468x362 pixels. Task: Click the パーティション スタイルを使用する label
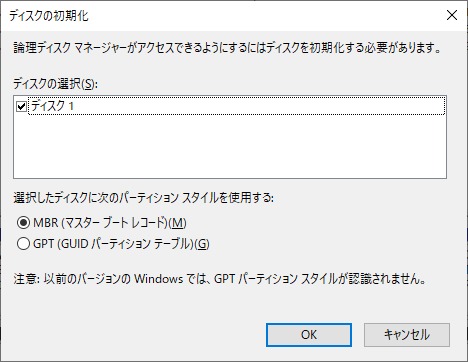click(x=143, y=198)
